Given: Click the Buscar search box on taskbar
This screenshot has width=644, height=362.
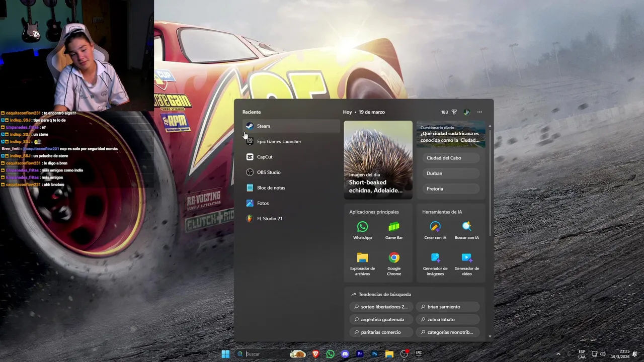Looking at the screenshot, I should click(x=271, y=354).
